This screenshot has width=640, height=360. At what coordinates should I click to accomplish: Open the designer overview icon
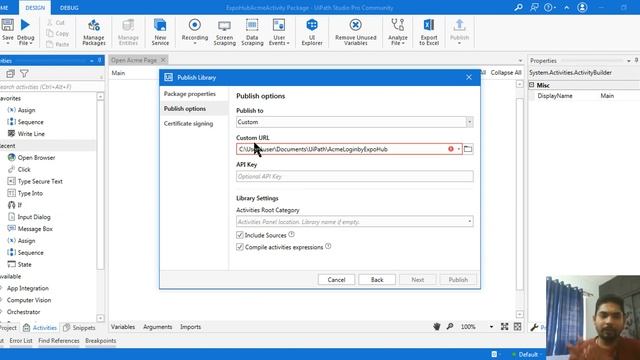point(518,327)
